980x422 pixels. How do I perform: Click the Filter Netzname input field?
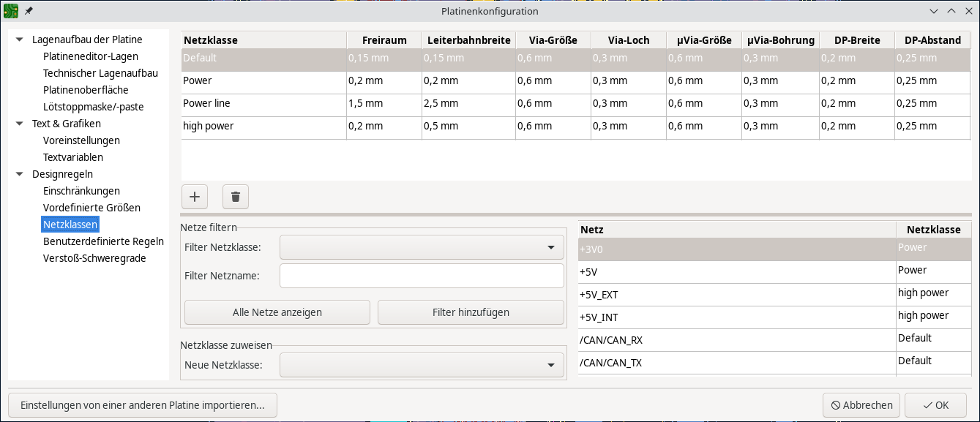[x=422, y=276]
